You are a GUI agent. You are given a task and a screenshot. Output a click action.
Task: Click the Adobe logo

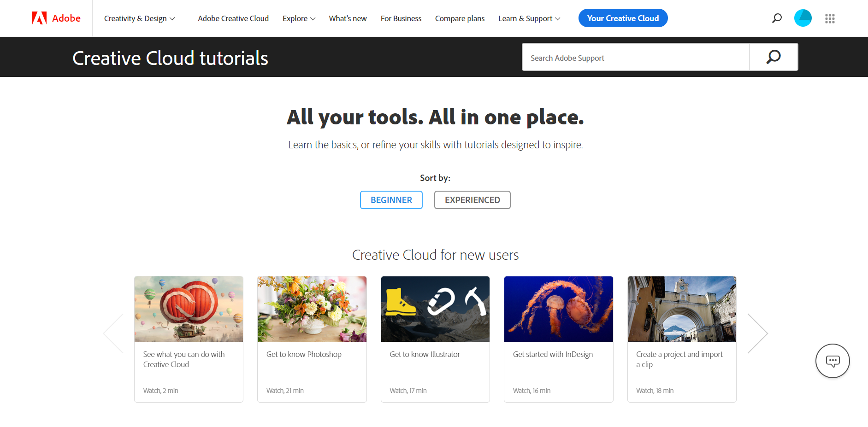56,18
